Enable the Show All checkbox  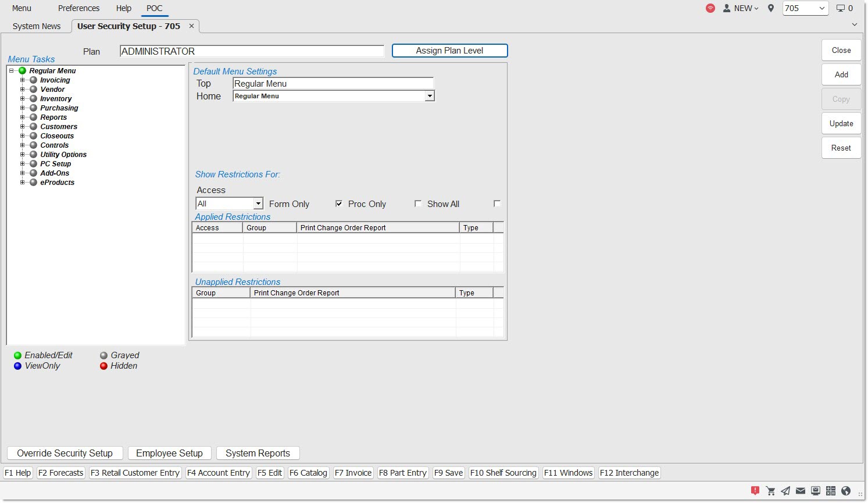[497, 204]
